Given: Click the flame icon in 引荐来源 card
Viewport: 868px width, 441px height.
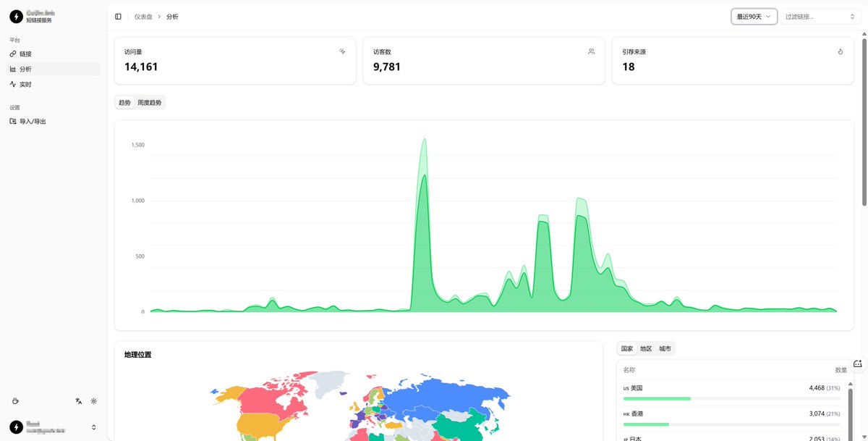Looking at the screenshot, I should tap(841, 51).
